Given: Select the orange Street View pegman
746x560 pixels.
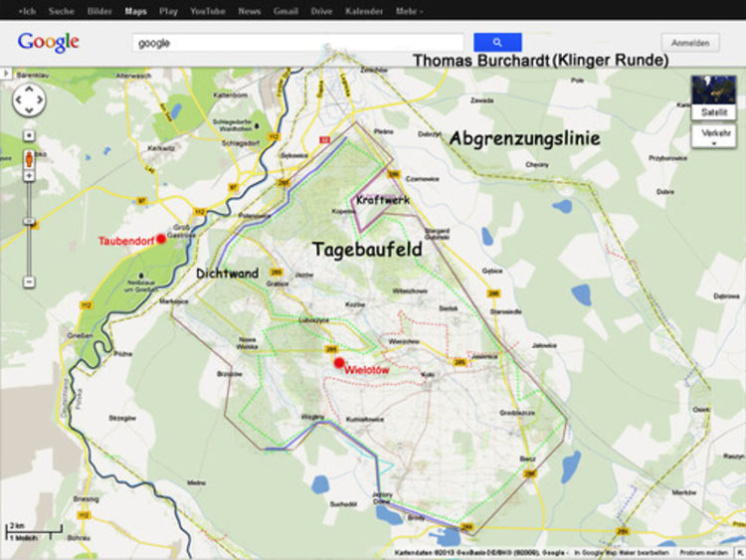Looking at the screenshot, I should pos(29,159).
